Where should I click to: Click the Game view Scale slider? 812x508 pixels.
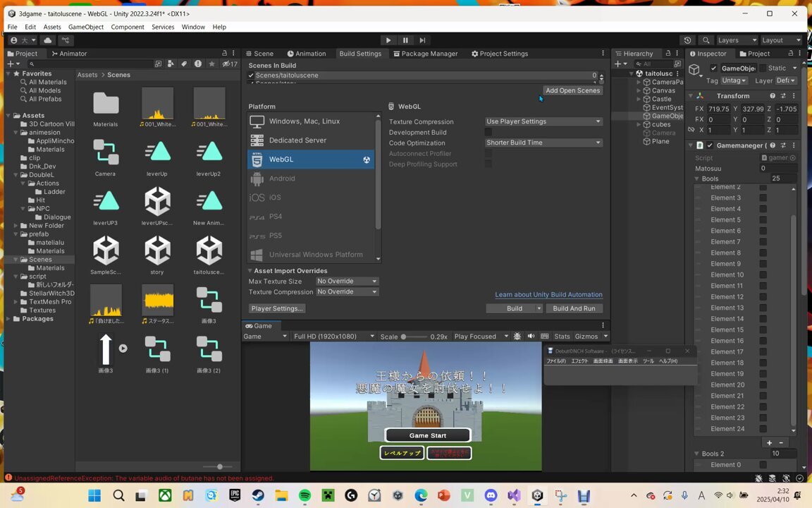pos(414,337)
